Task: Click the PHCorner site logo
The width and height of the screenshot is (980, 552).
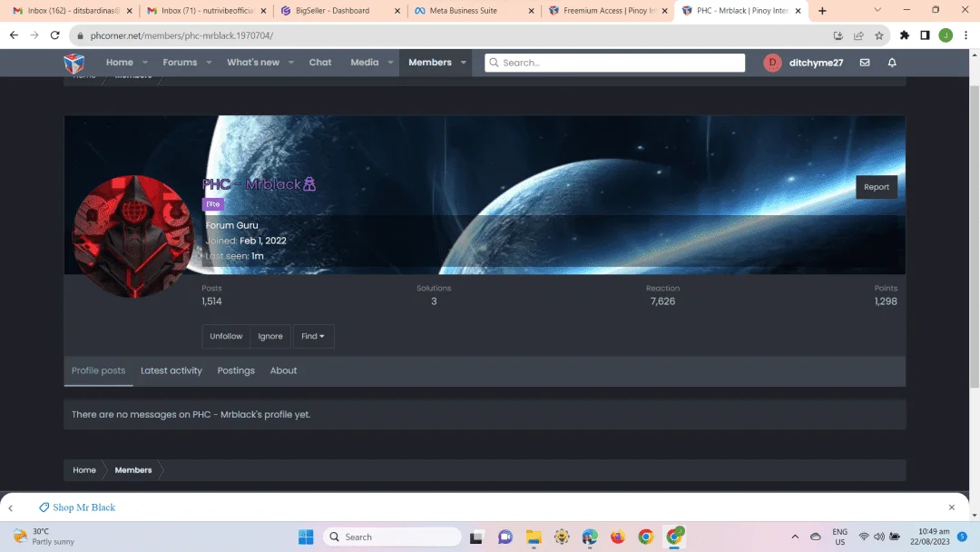Action: [73, 63]
